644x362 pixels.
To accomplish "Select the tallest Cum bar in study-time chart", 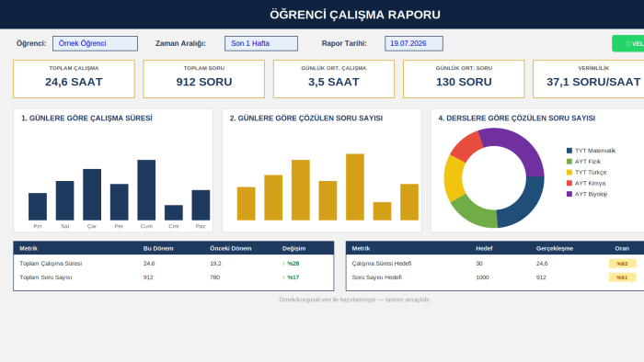I will 146,190.
